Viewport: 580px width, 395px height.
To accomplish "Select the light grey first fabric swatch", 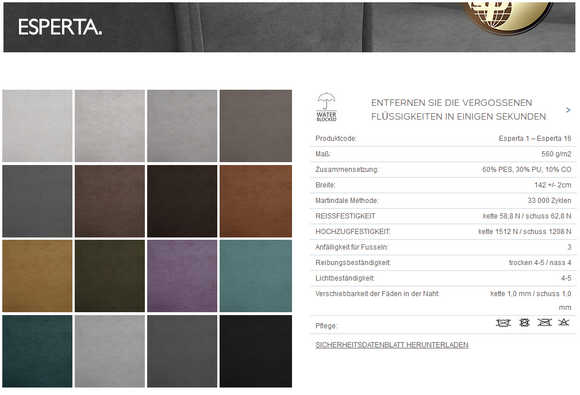I will (x=37, y=126).
